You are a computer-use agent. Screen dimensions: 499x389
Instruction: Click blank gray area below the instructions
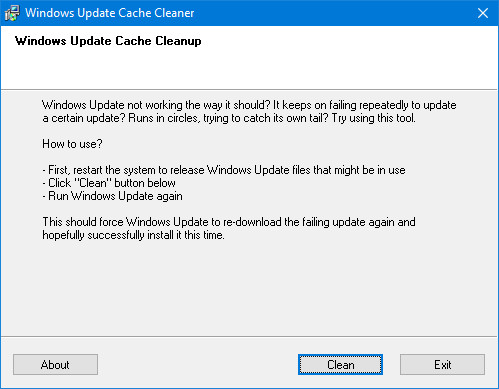tap(249, 288)
